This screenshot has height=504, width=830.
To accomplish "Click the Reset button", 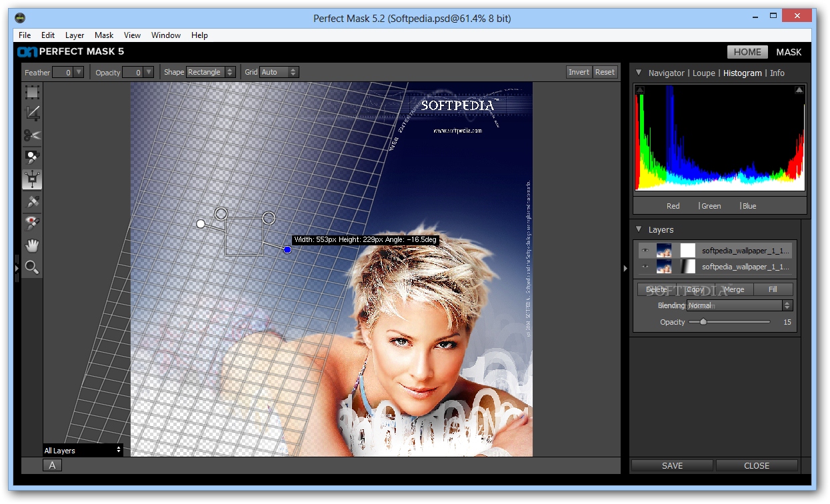I will coord(605,72).
